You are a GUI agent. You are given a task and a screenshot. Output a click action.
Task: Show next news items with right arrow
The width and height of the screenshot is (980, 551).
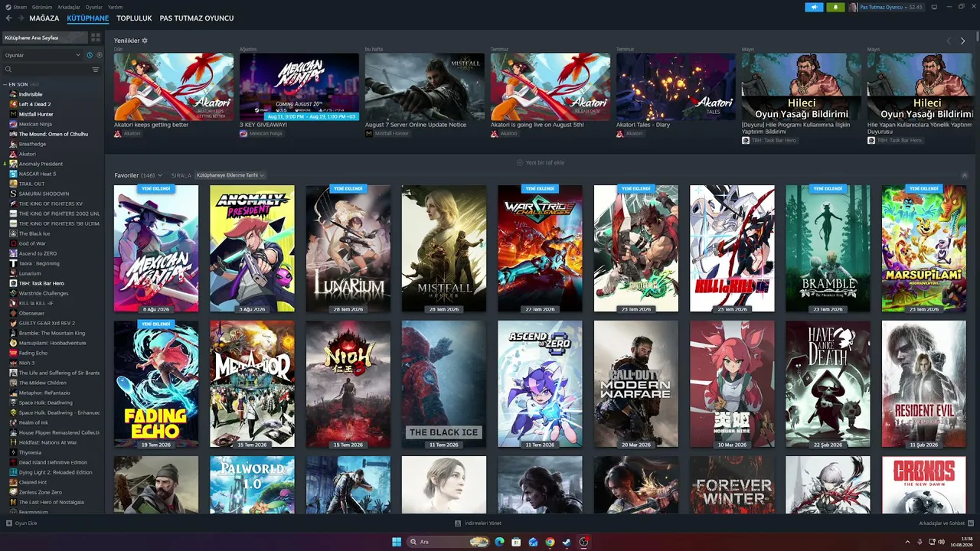click(x=962, y=41)
